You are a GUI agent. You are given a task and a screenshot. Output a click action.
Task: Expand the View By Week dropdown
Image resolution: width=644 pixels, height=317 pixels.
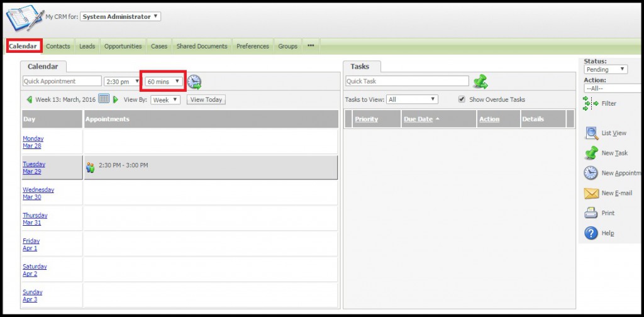166,99
